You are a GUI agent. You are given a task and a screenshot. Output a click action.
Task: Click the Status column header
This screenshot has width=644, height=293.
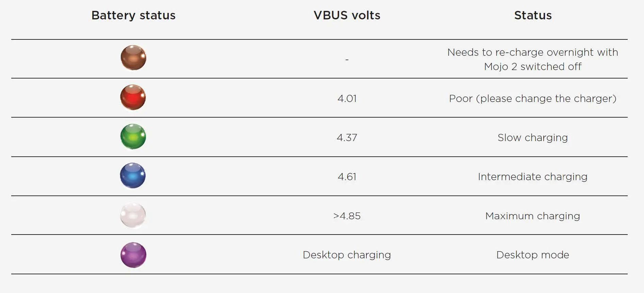tap(533, 15)
